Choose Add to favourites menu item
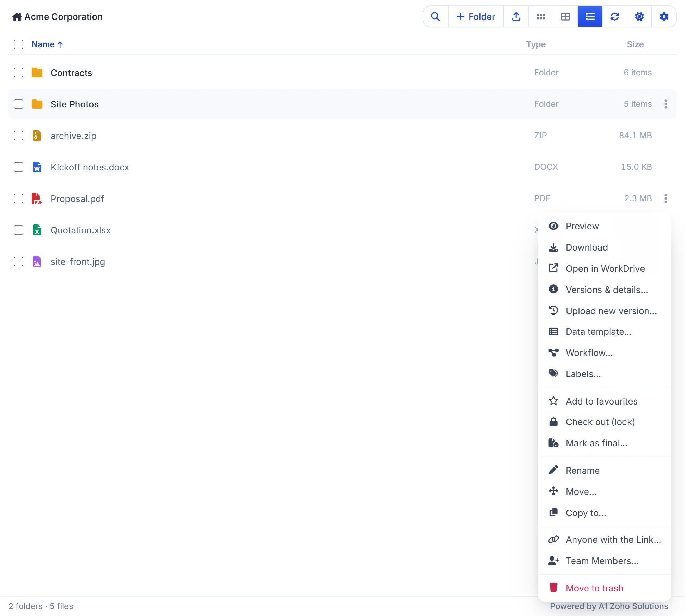Image resolution: width=685 pixels, height=616 pixels. tap(605, 401)
